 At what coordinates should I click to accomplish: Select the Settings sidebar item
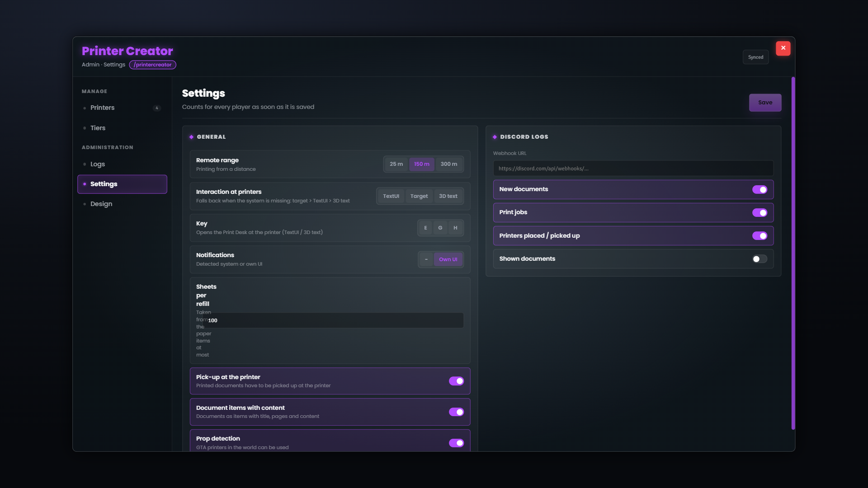click(122, 184)
